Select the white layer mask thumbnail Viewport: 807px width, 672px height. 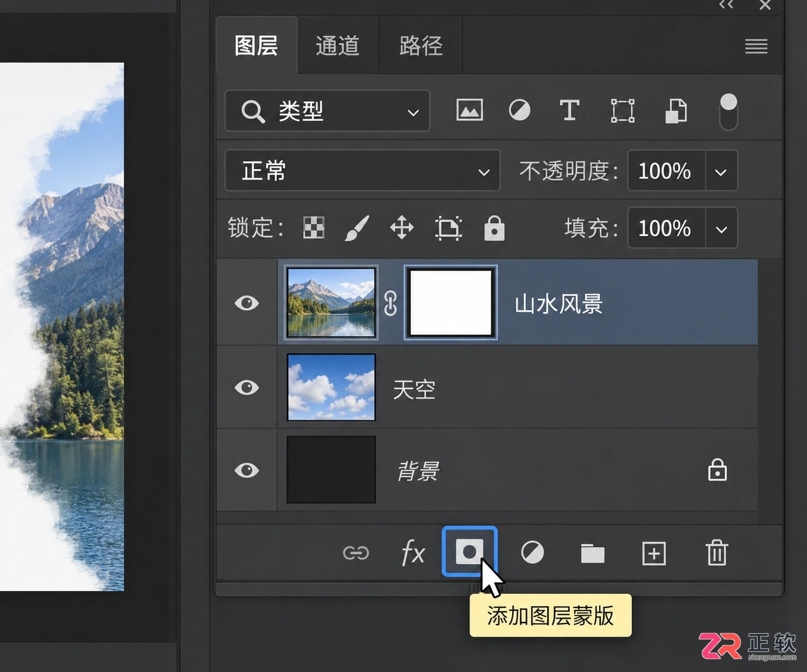pos(450,302)
